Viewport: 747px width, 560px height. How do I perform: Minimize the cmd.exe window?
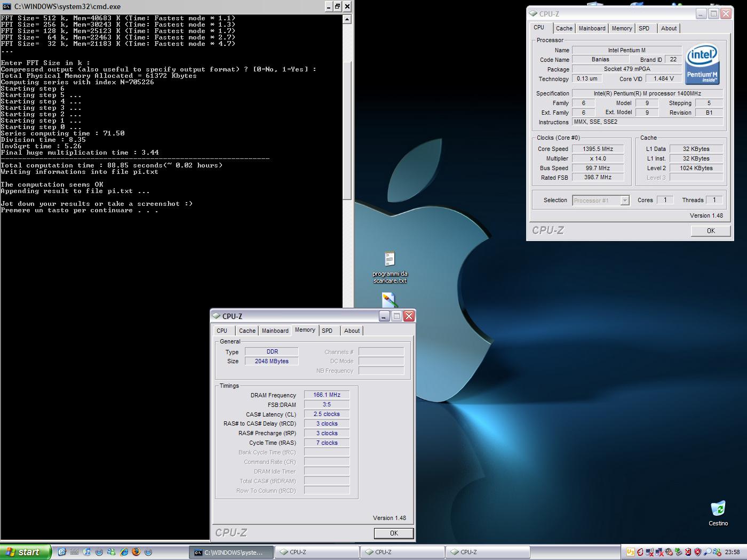[328, 6]
